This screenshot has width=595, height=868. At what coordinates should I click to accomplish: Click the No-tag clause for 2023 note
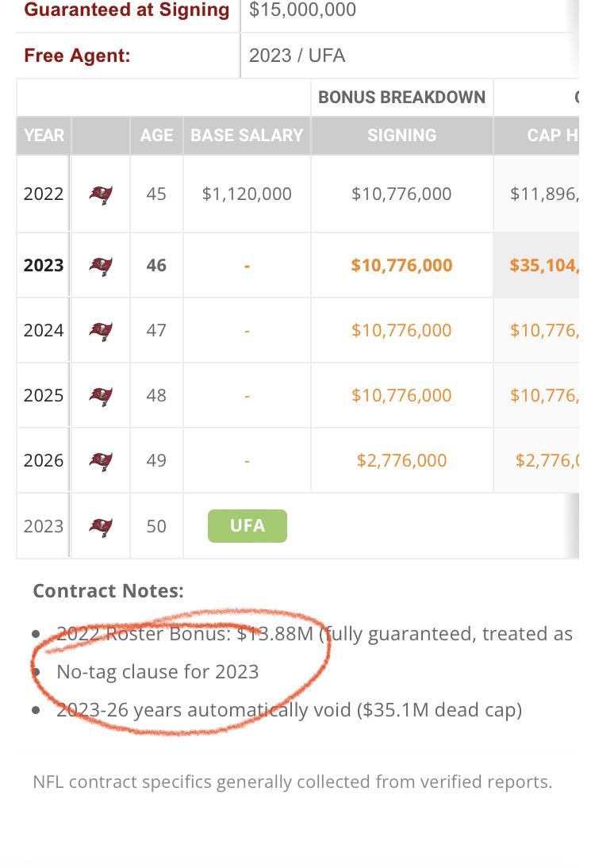click(x=158, y=672)
